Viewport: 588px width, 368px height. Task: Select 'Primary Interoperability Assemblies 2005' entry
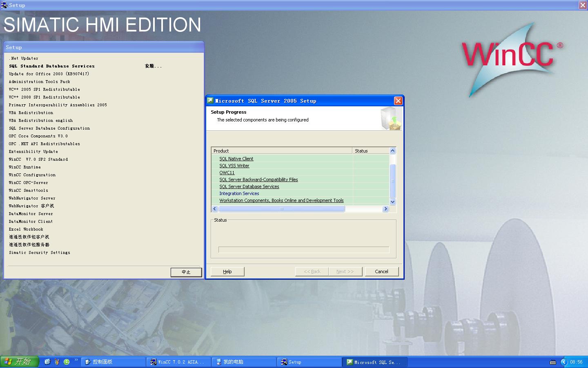58,105
